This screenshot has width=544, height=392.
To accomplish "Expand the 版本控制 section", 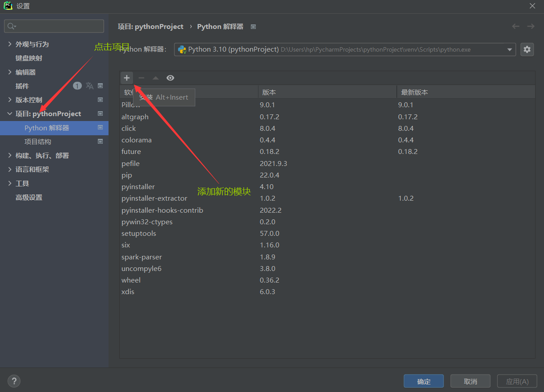I will (x=10, y=100).
